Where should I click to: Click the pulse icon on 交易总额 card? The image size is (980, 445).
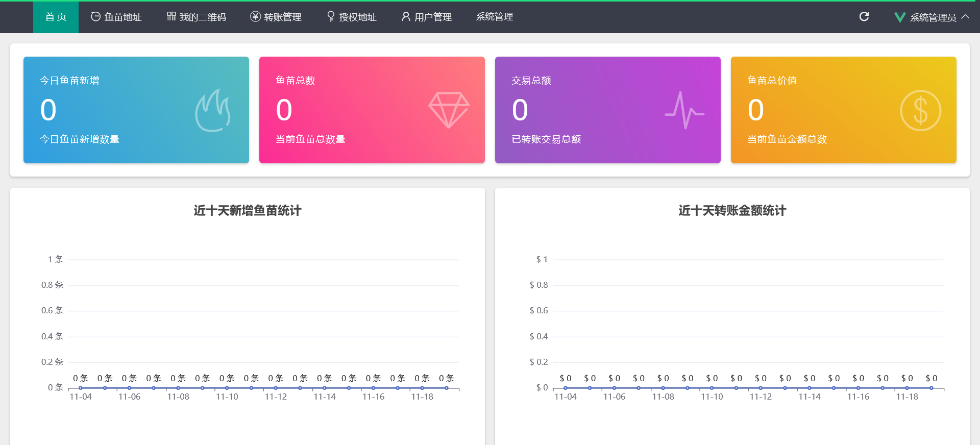[684, 110]
